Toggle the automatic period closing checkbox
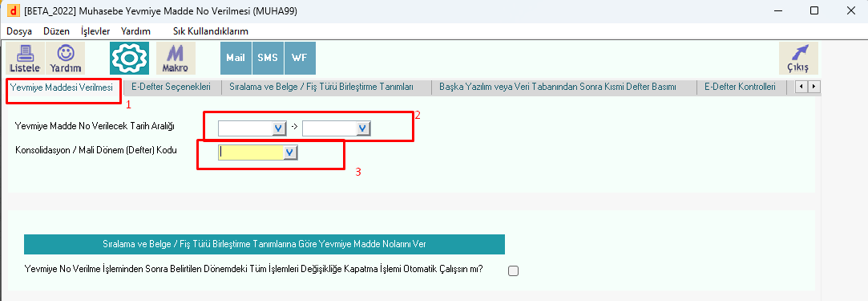The image size is (868, 301). (513, 270)
